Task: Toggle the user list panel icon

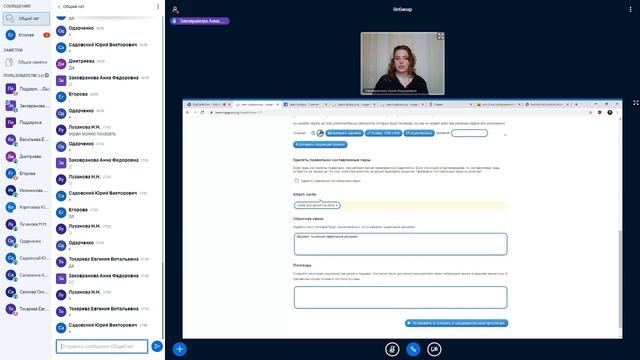Action: coord(175,9)
